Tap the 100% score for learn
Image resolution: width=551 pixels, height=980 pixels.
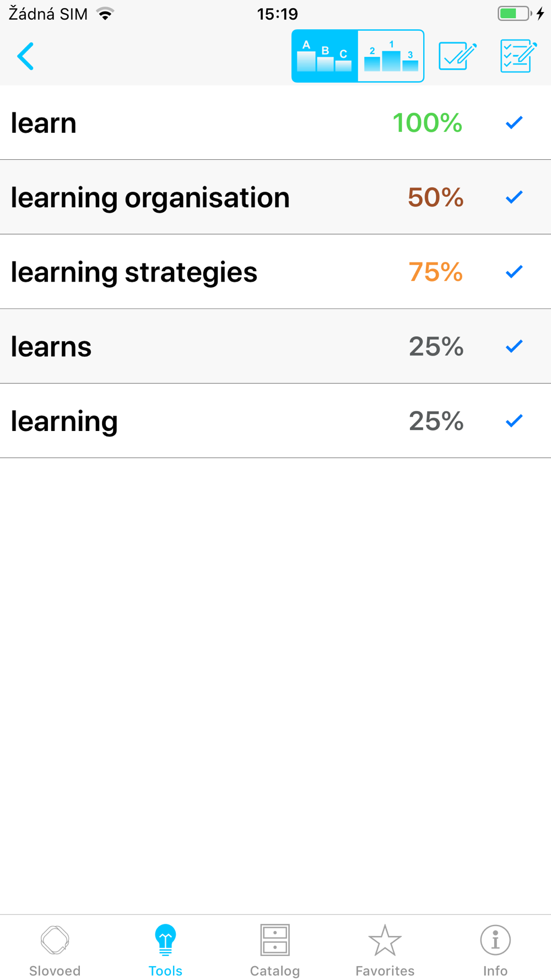(427, 122)
